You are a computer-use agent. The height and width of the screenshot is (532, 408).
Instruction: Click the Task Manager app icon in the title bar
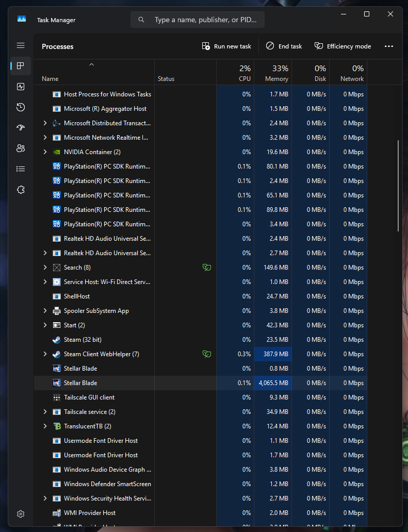point(22,19)
